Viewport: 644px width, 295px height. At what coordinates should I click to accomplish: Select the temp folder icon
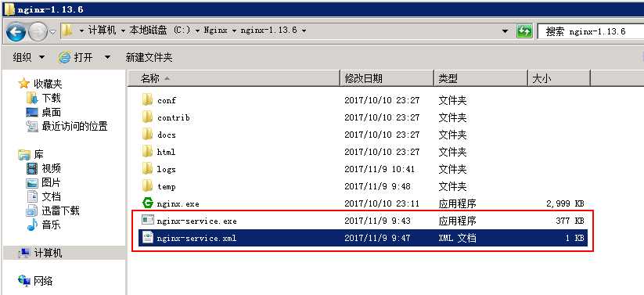[147, 186]
